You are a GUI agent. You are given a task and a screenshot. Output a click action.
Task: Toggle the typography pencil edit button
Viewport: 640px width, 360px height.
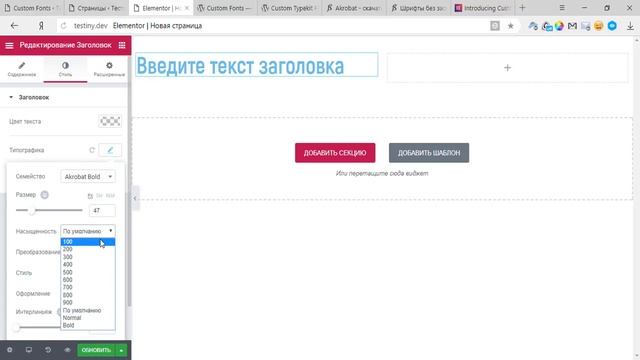click(x=110, y=150)
